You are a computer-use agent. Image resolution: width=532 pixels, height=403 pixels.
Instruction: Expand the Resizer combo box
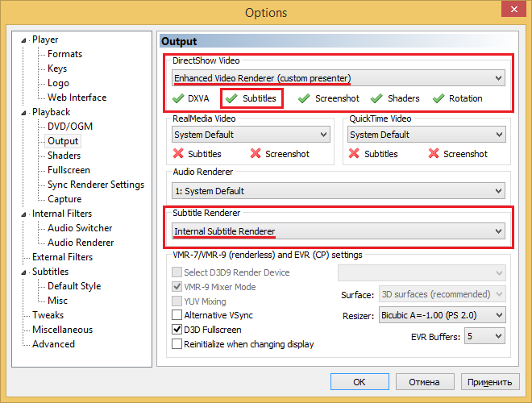(442, 314)
